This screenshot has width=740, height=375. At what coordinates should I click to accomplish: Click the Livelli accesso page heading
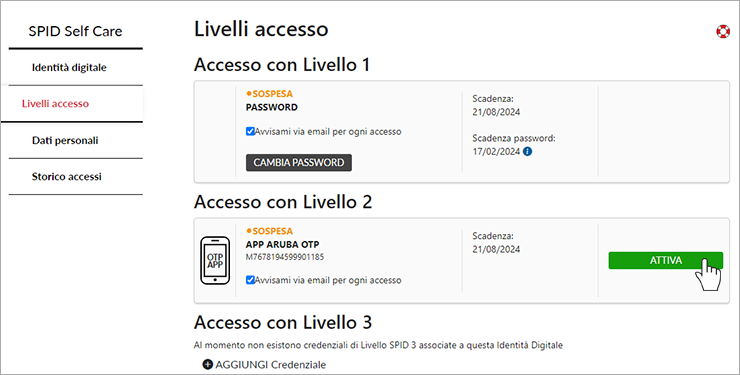[x=261, y=29]
